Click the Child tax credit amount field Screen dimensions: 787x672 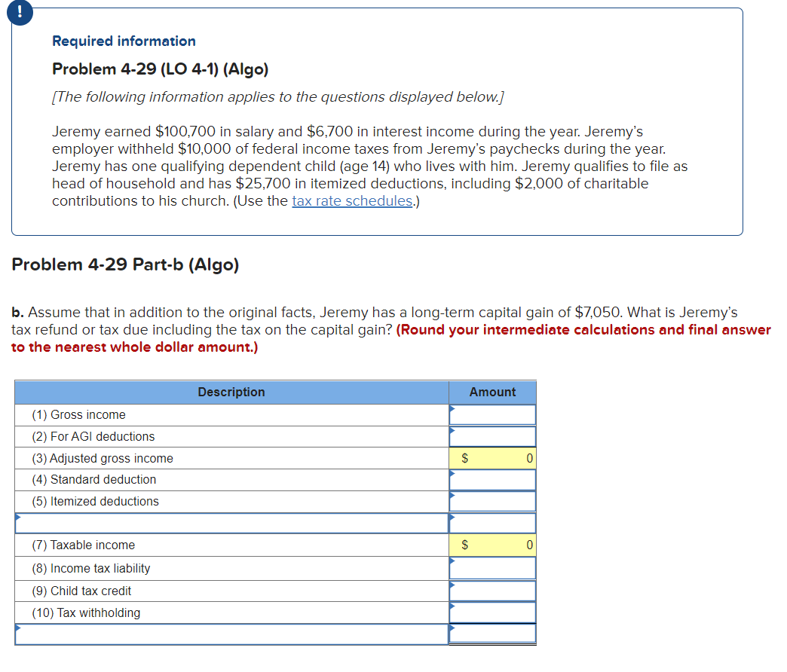[492, 588]
